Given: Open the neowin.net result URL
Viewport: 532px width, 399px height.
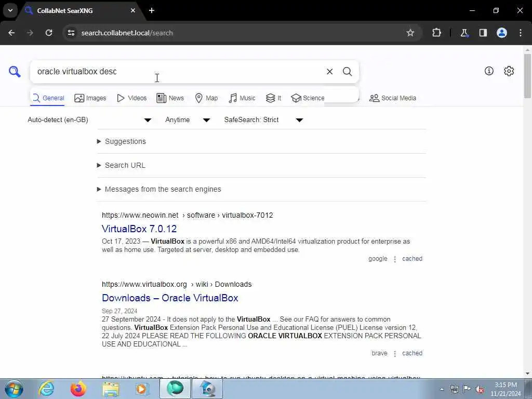Looking at the screenshot, I should (187, 215).
